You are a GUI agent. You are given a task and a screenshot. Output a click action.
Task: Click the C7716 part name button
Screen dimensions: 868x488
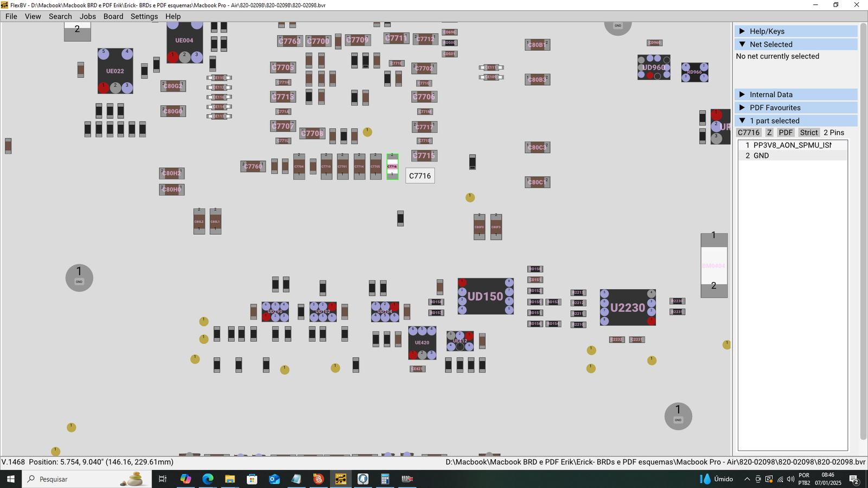pos(749,132)
